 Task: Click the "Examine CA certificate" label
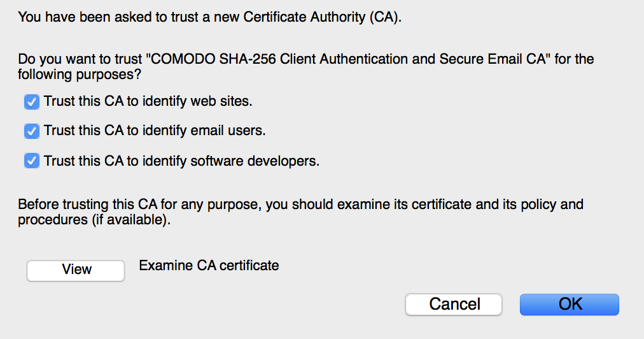pos(209,265)
